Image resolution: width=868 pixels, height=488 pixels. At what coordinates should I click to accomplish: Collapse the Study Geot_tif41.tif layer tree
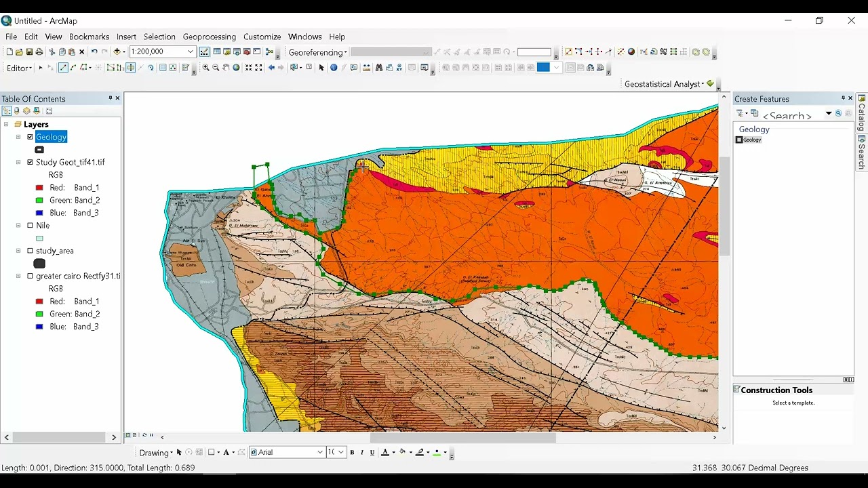pyautogui.click(x=18, y=163)
